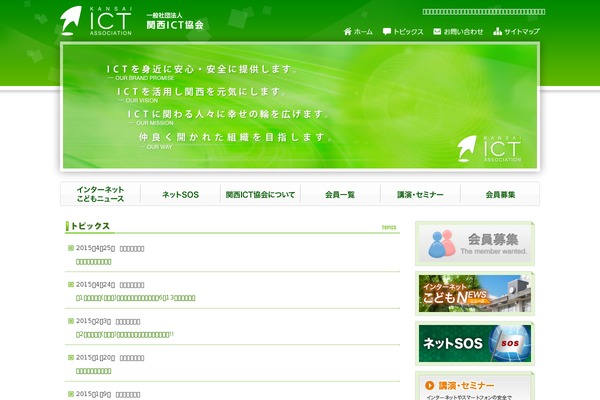Open トピックス link with speech bubble icon
The height and width of the screenshot is (400, 600).
click(x=403, y=31)
